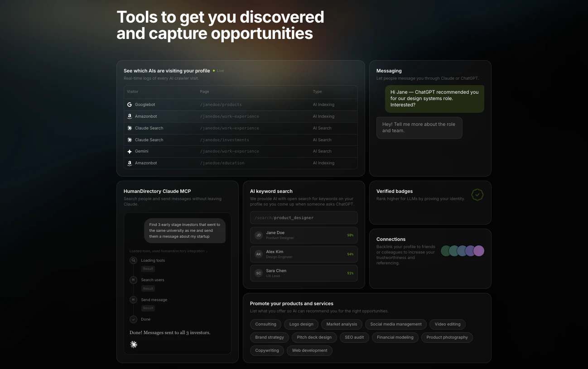Click the green Live status dot

click(x=214, y=71)
